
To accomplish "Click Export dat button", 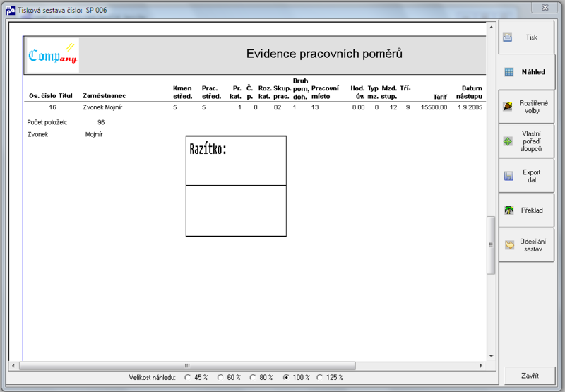I will click(526, 176).
